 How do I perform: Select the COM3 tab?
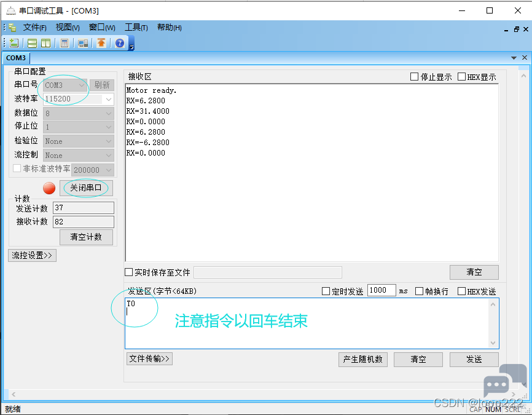coord(16,58)
